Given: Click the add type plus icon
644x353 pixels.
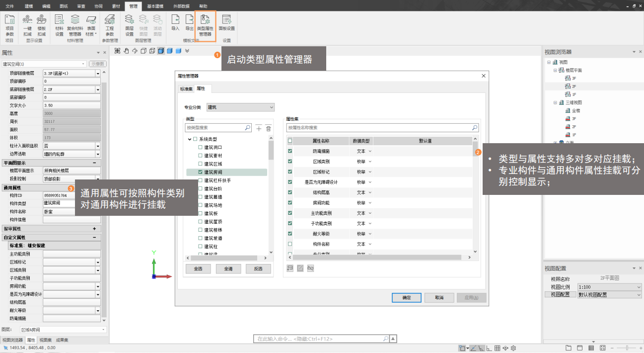Looking at the screenshot, I should point(259,128).
